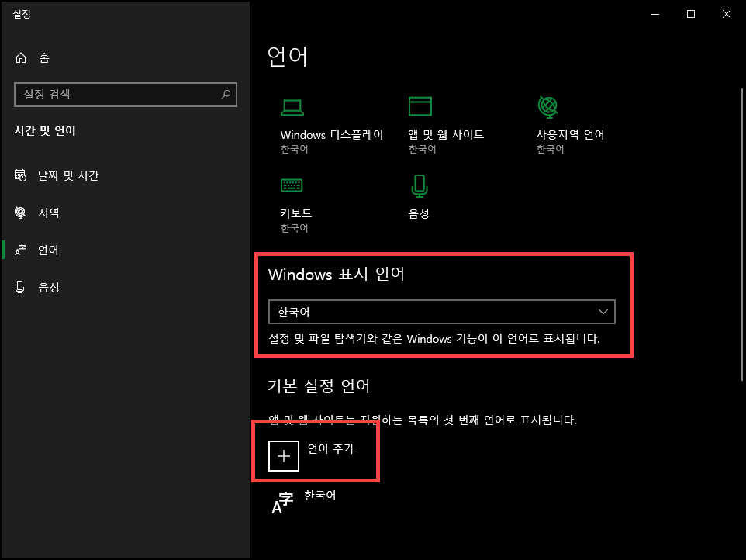Image resolution: width=746 pixels, height=560 pixels.
Task: Click the window icon for 앱 및 웹 사이트
Action: click(420, 106)
